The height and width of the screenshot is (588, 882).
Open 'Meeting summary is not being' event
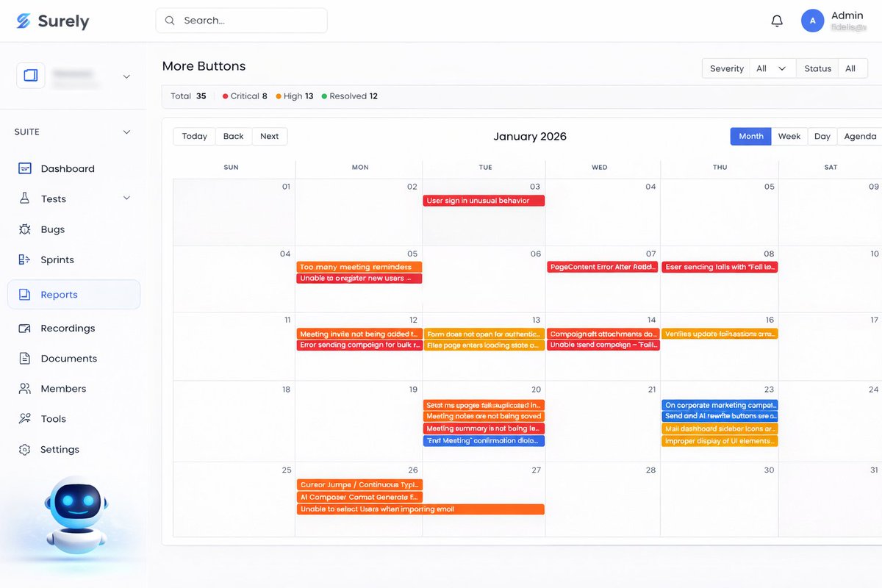tap(484, 429)
